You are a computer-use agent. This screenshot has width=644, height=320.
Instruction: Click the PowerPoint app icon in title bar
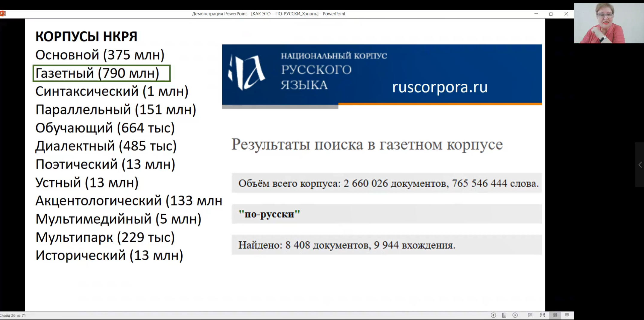[3, 13]
